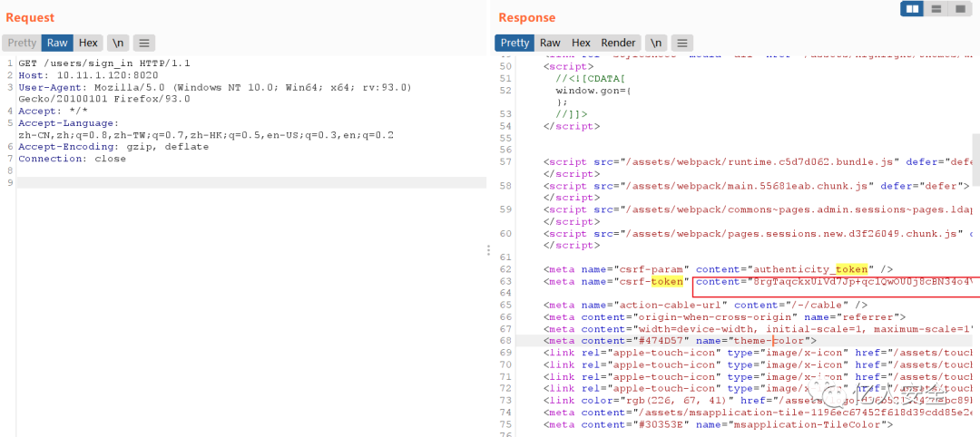The image size is (980, 437).
Task: Click the Response panel title
Action: (527, 17)
